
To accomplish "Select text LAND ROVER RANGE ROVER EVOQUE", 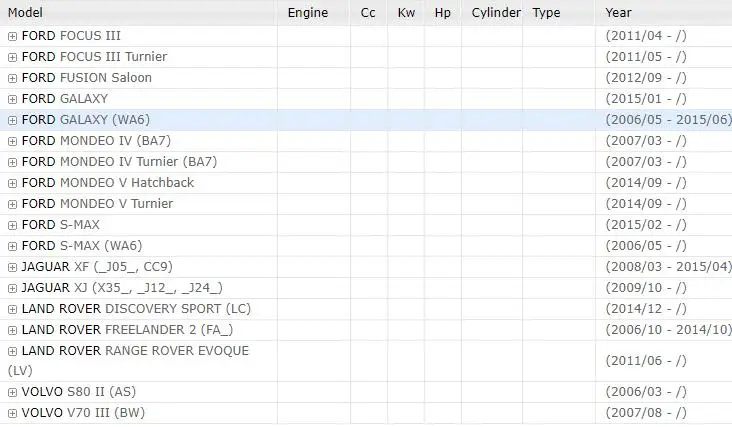I will tap(135, 350).
